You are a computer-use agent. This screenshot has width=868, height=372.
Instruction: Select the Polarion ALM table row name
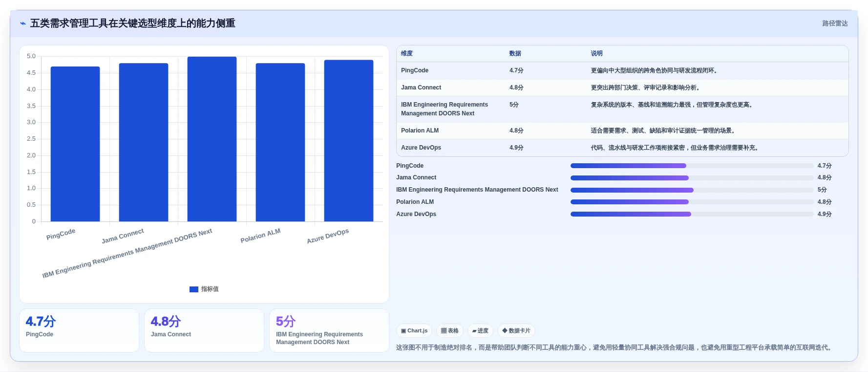tap(420, 131)
